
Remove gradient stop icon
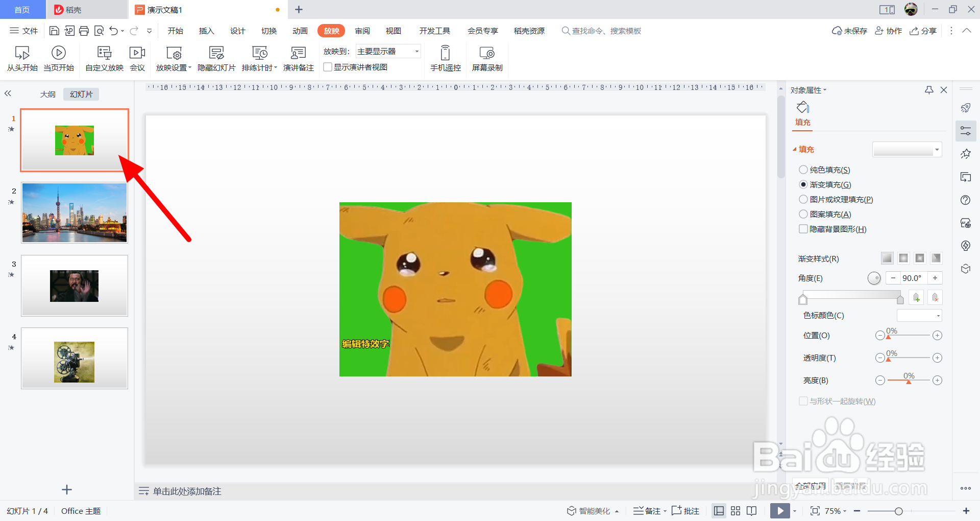click(x=935, y=297)
